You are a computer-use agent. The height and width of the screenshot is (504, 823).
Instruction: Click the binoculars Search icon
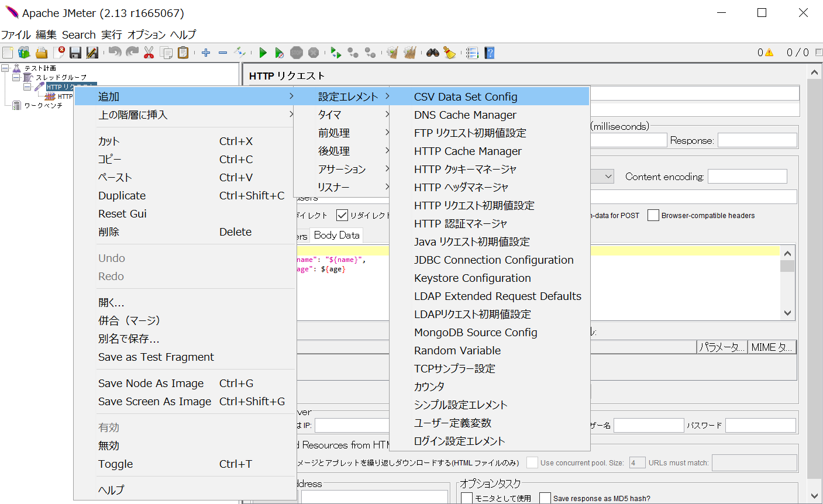point(432,53)
